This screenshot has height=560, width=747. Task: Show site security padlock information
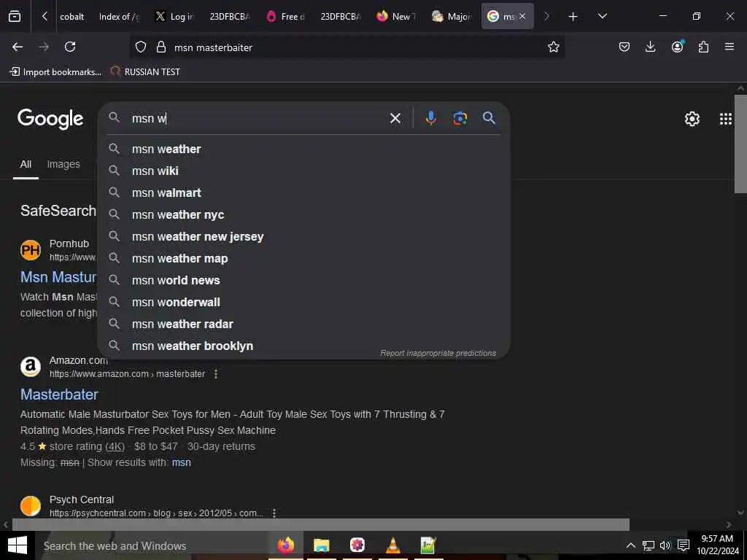coord(161,47)
